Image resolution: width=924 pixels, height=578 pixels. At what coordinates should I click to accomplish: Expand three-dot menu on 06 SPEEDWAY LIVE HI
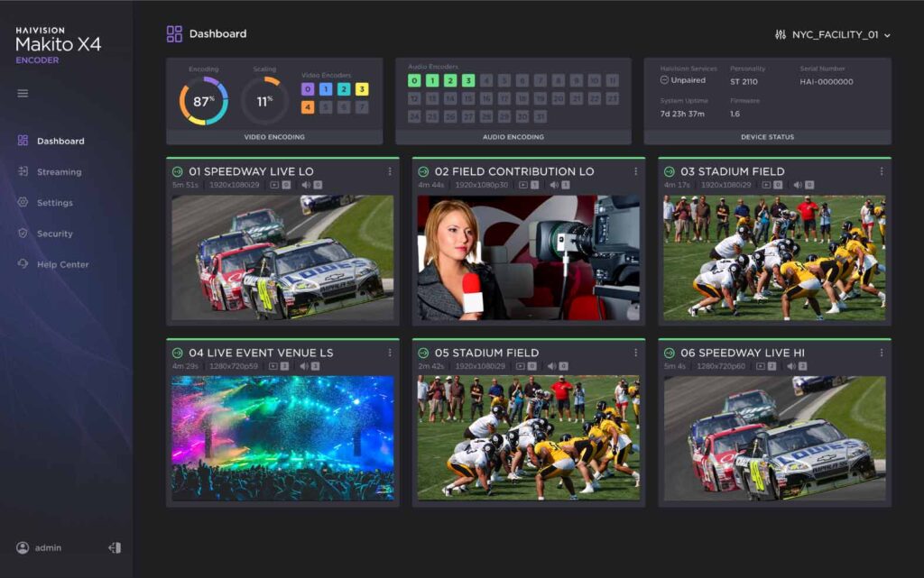coord(882,353)
